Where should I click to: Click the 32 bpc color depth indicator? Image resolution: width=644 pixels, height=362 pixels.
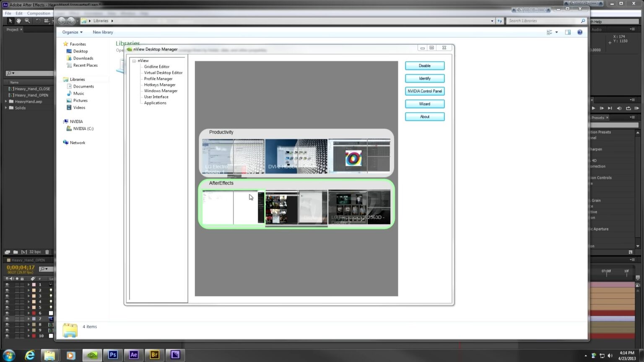point(34,252)
